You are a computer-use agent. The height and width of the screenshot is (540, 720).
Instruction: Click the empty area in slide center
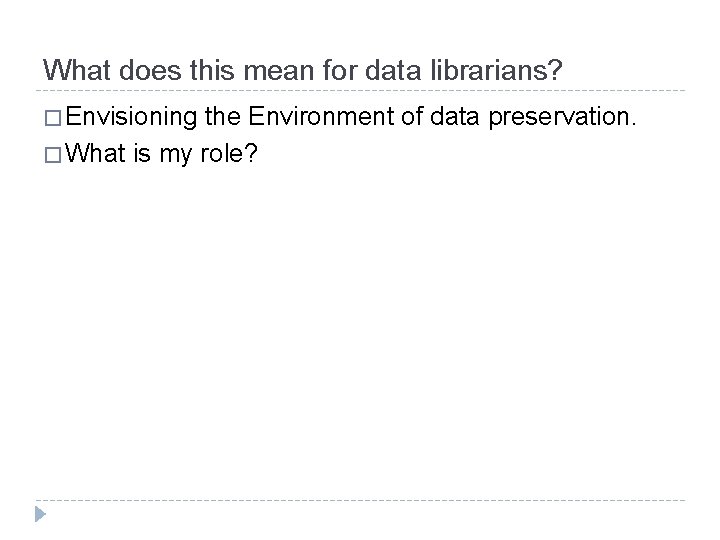tap(360, 320)
